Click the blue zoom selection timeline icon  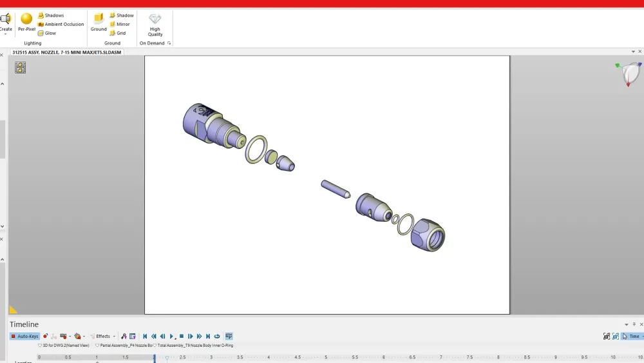point(616,337)
